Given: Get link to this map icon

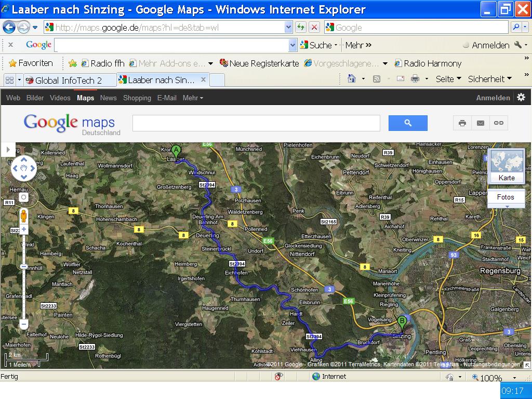Looking at the screenshot, I should pos(498,123).
